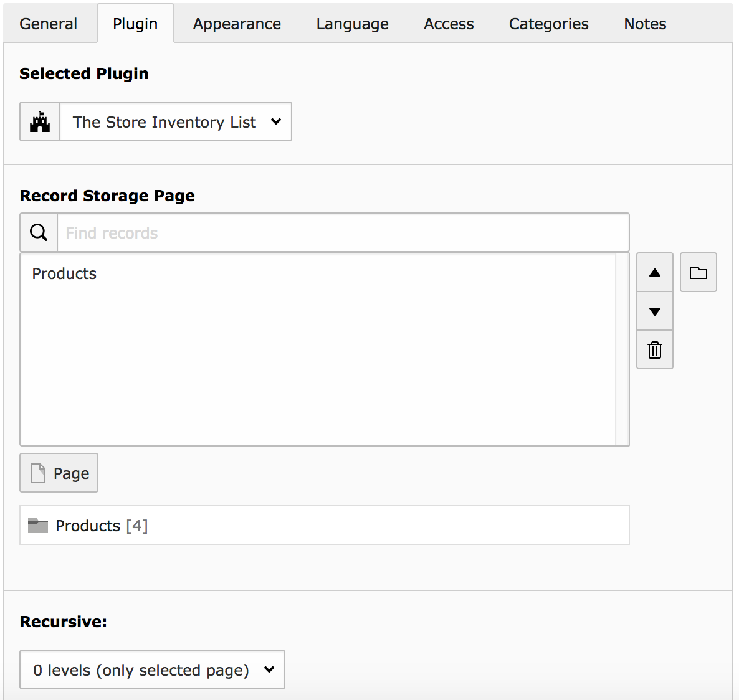Move selected record down
739x700 pixels.
click(654, 311)
